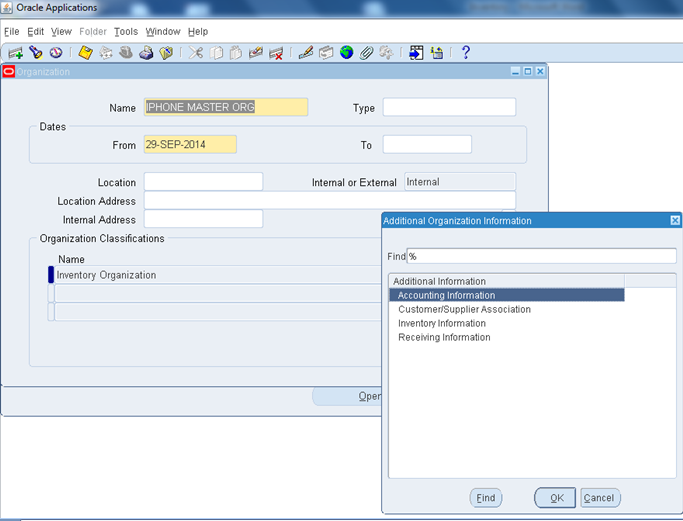Click the second empty classification row

[x=218, y=294]
